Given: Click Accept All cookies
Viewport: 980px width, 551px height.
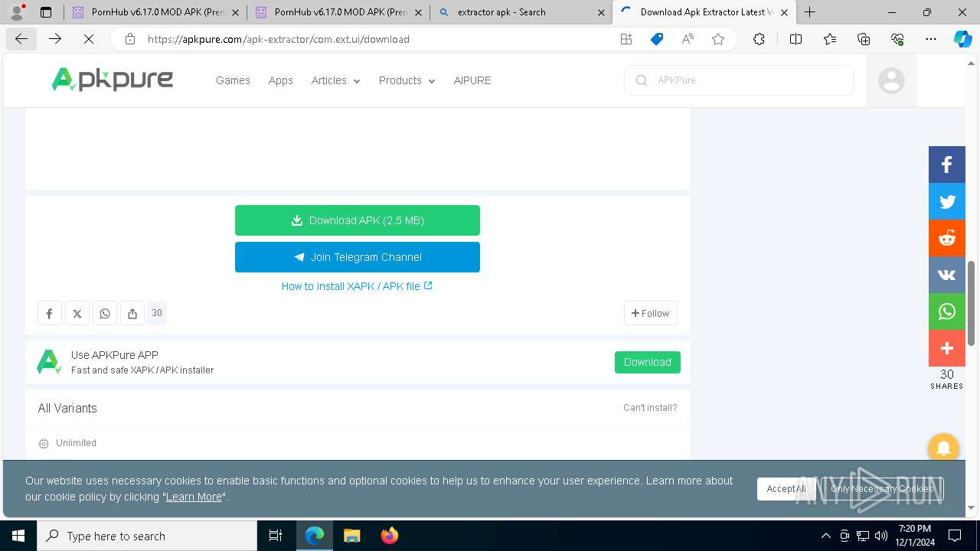Looking at the screenshot, I should pyautogui.click(x=786, y=489).
